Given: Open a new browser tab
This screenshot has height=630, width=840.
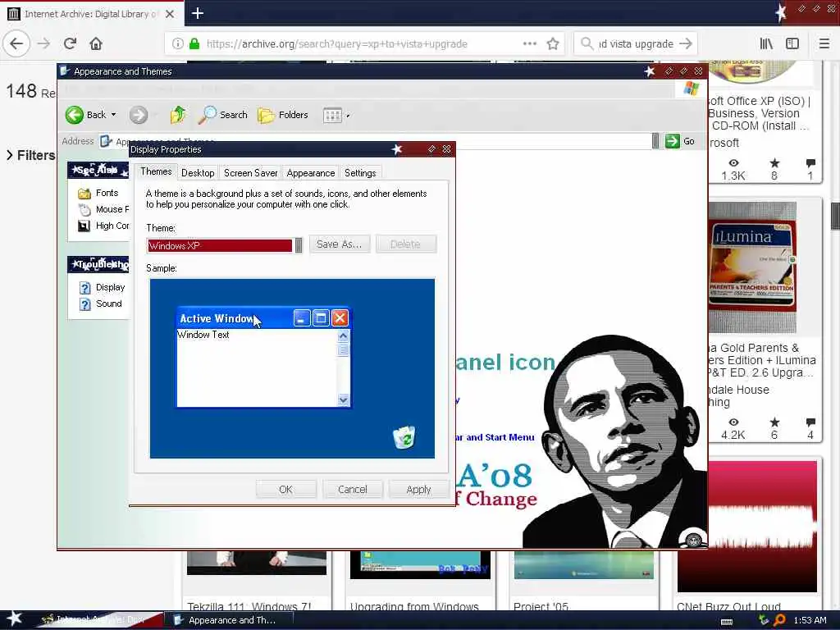Looking at the screenshot, I should [197, 13].
